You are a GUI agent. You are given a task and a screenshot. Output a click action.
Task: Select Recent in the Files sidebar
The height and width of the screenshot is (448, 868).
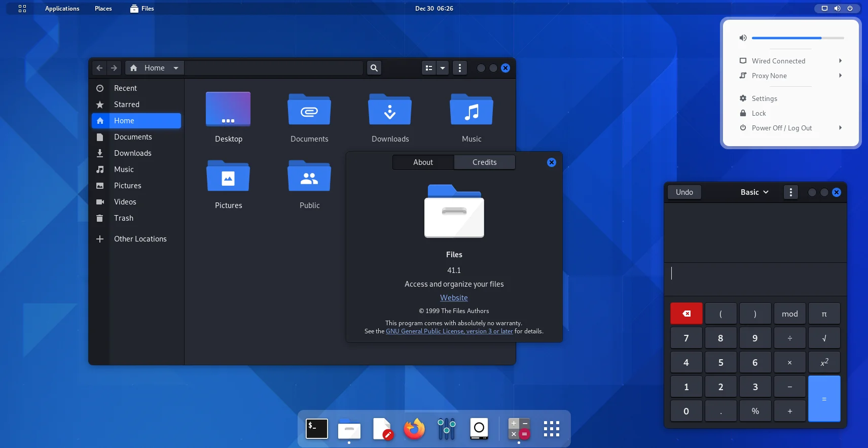coord(136,88)
